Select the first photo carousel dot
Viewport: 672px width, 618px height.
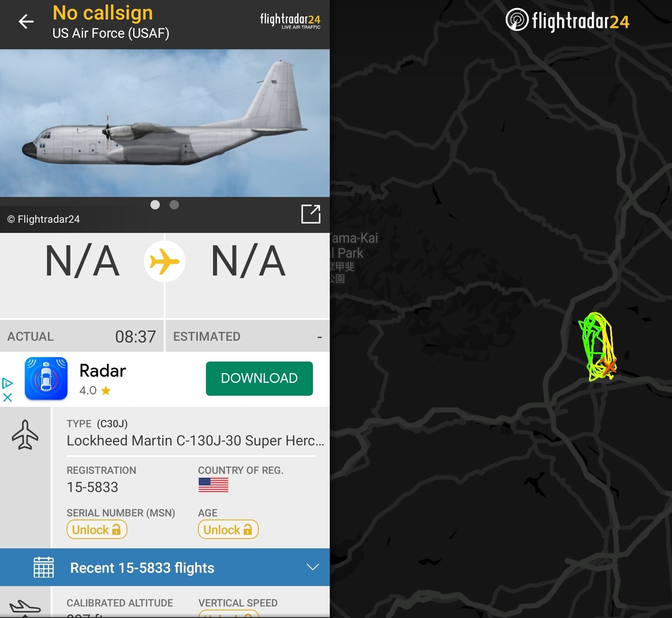tap(155, 205)
